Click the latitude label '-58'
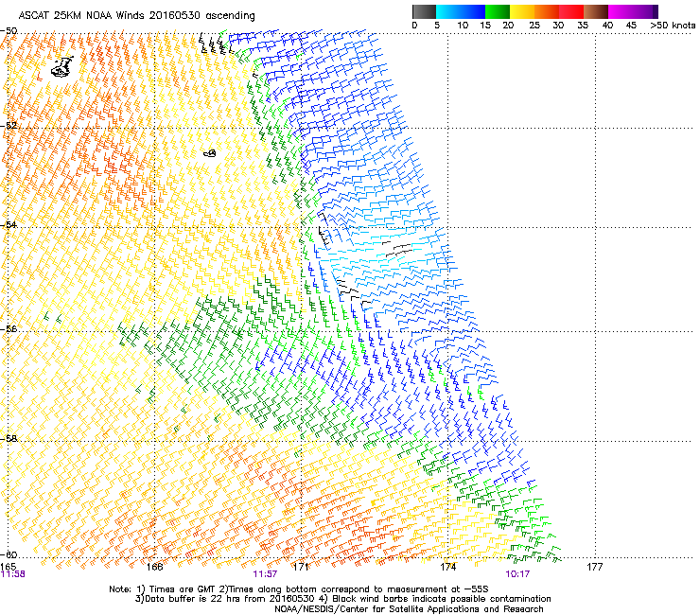This screenshot has width=700, height=615. [x=9, y=439]
